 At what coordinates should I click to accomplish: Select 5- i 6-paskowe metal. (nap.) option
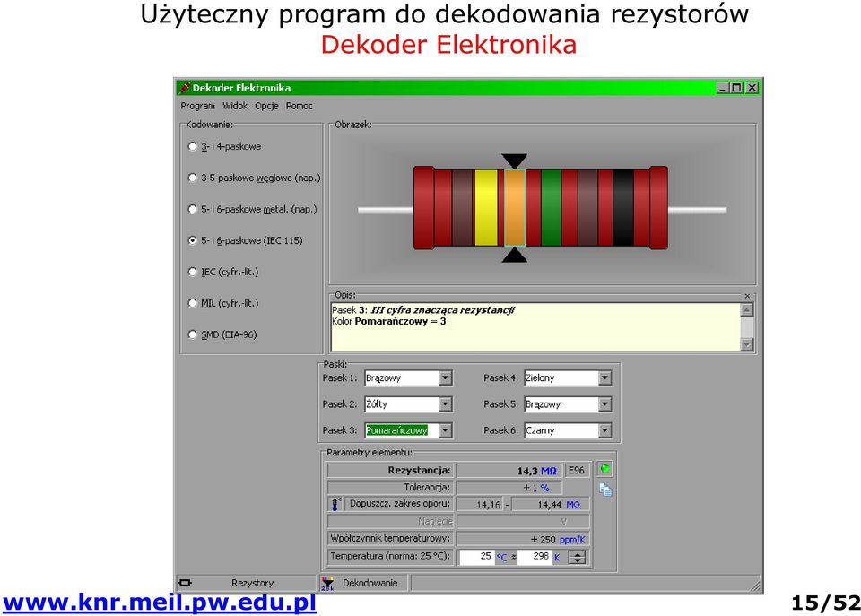pos(252,209)
